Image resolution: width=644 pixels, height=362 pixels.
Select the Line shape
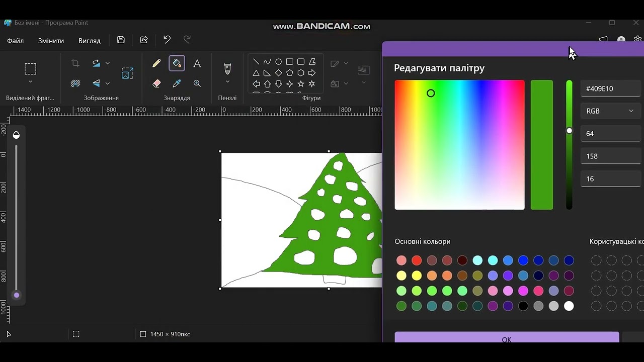[256, 62]
